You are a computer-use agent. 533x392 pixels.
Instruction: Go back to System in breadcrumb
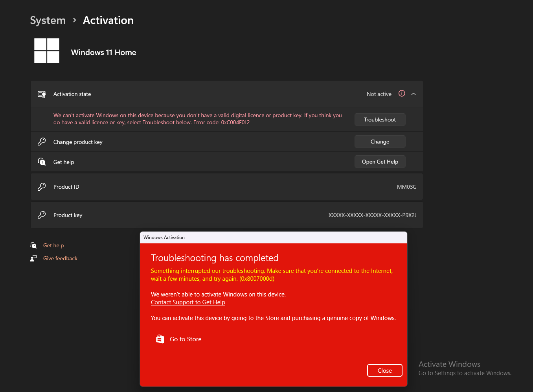pos(48,20)
